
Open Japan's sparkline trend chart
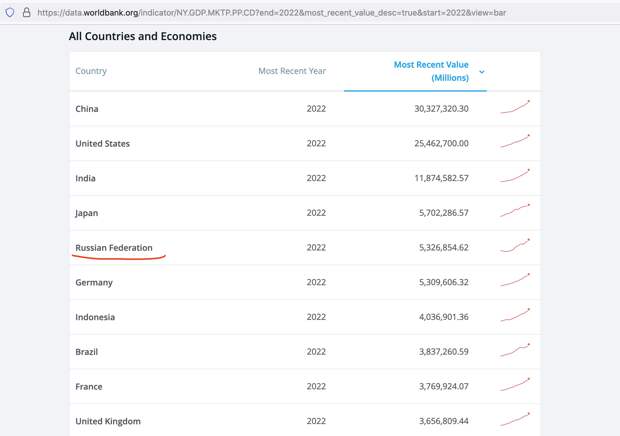coord(515,211)
